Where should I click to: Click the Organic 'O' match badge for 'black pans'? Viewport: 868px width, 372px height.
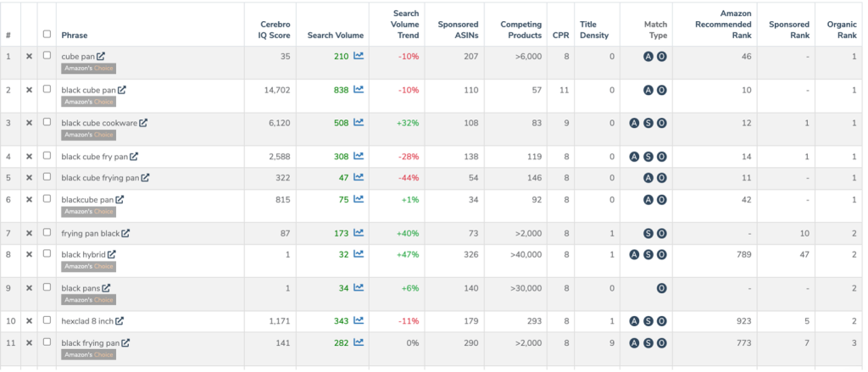(661, 288)
